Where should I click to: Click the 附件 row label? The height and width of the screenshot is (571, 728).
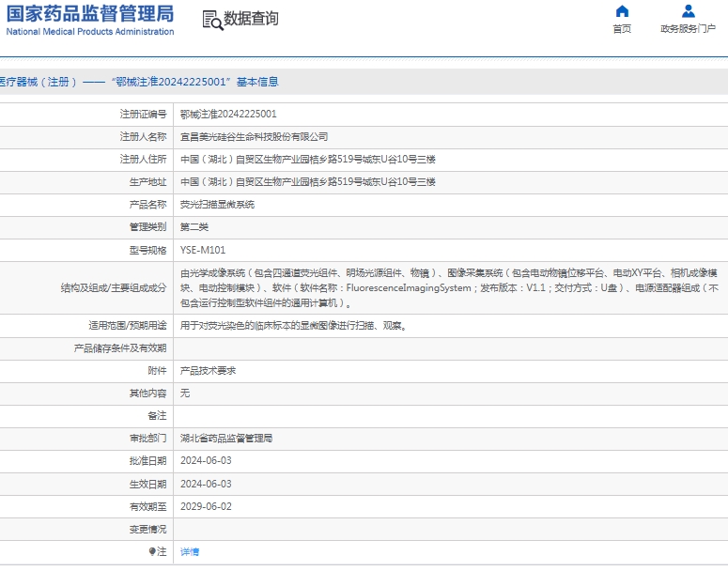pyautogui.click(x=157, y=370)
